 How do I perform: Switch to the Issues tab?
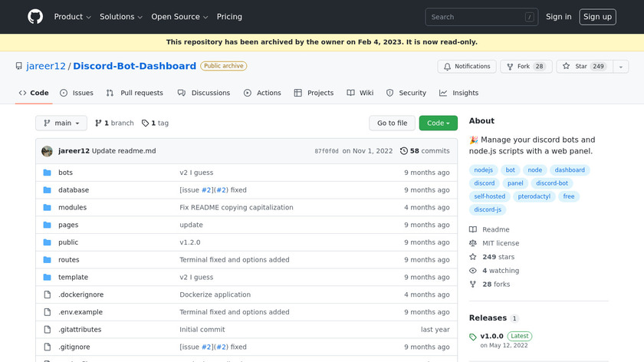77,93
